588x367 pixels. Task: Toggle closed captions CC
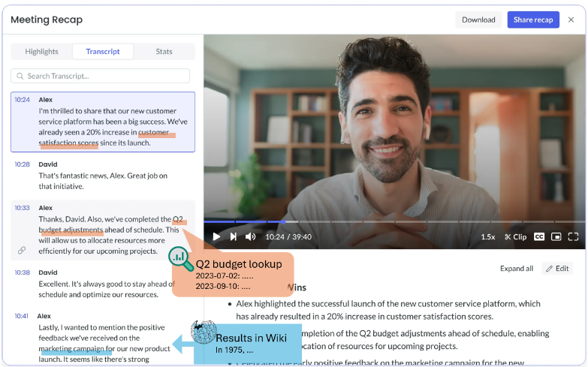[x=539, y=237]
